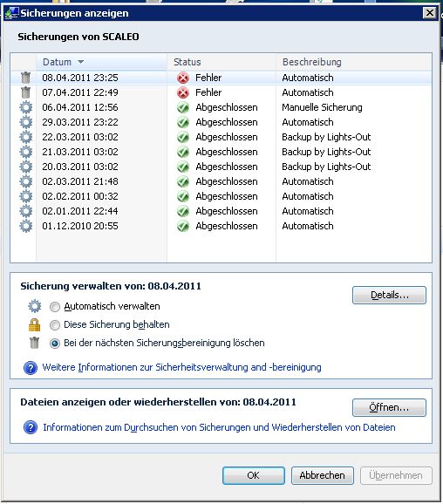The image size is (443, 504).
Task: Click trash icon of 08.04.2011 backup row
Action: [x=25, y=78]
